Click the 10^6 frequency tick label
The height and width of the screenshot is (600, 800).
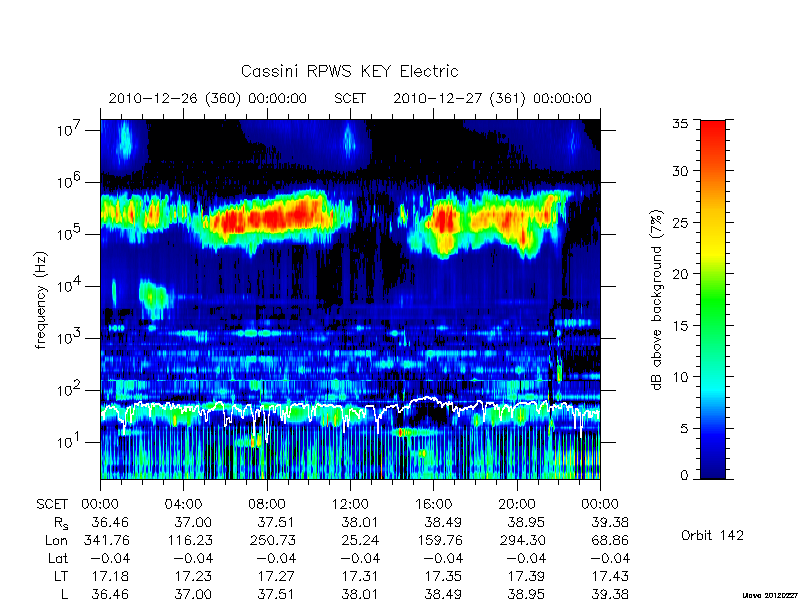pos(70,182)
